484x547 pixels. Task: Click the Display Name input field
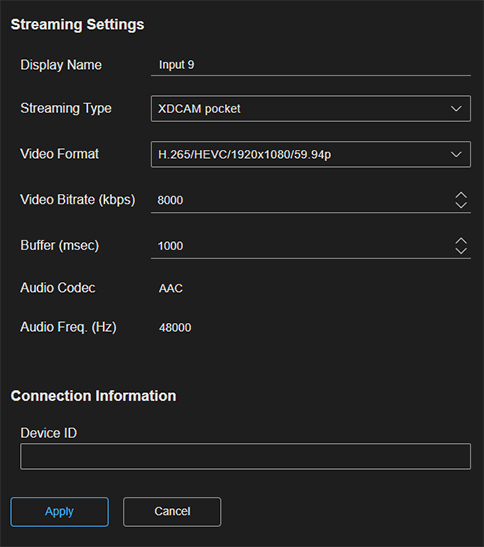point(311,65)
